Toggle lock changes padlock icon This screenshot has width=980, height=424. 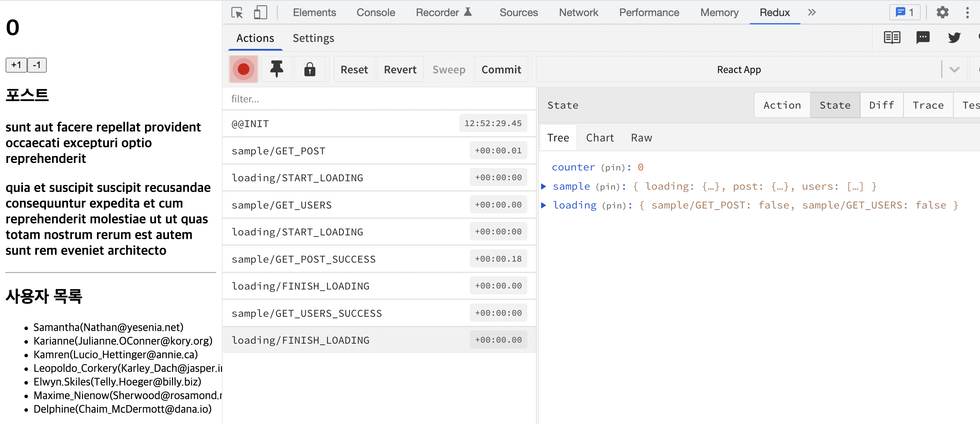[310, 69]
